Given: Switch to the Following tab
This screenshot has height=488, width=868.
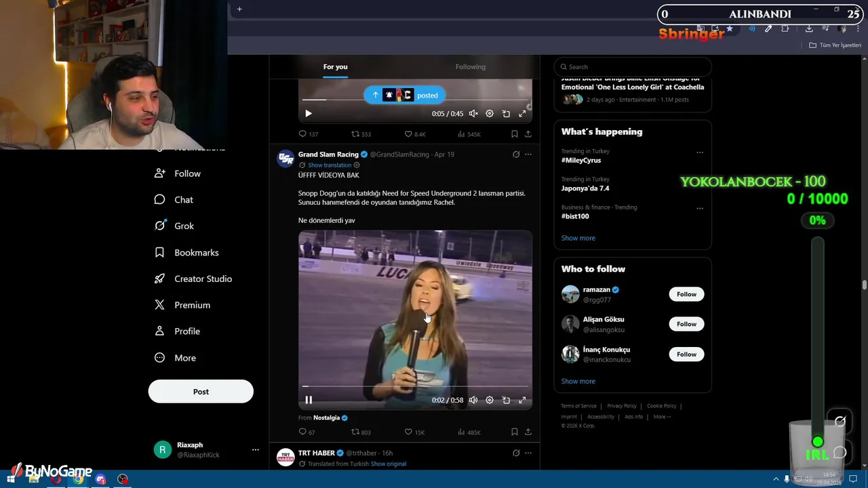Looking at the screenshot, I should pyautogui.click(x=470, y=66).
